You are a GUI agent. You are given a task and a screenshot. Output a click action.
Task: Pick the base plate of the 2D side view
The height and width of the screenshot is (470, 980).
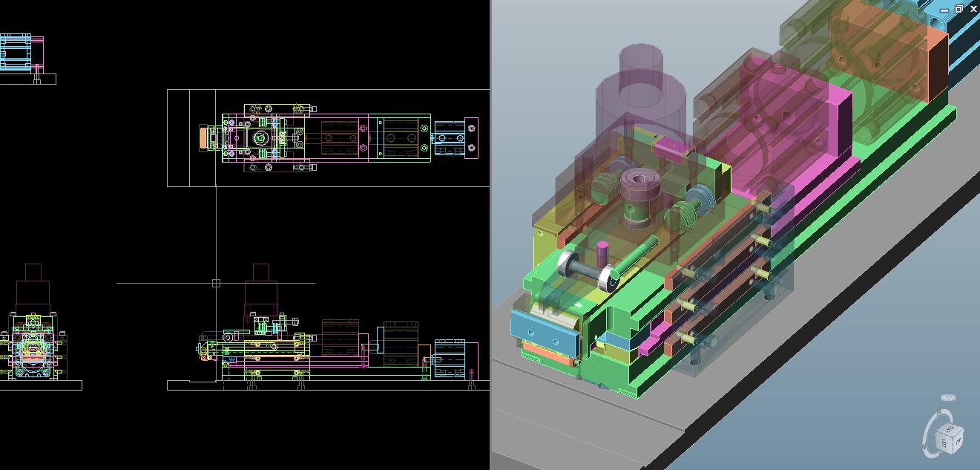[41, 385]
